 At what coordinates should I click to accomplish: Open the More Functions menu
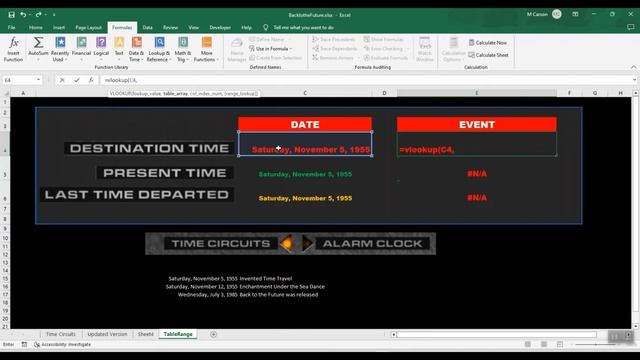coord(207,49)
